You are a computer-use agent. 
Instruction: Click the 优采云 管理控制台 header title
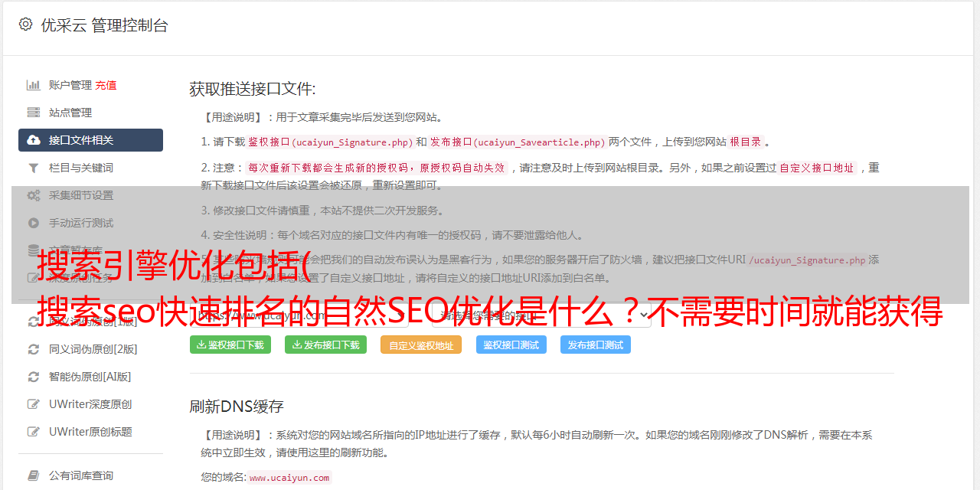tap(104, 25)
